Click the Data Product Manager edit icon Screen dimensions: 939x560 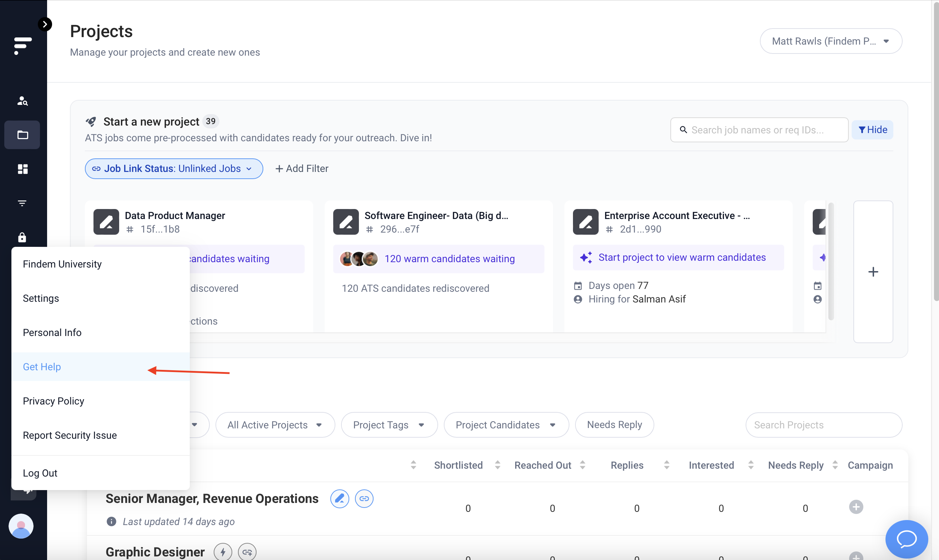pos(106,222)
